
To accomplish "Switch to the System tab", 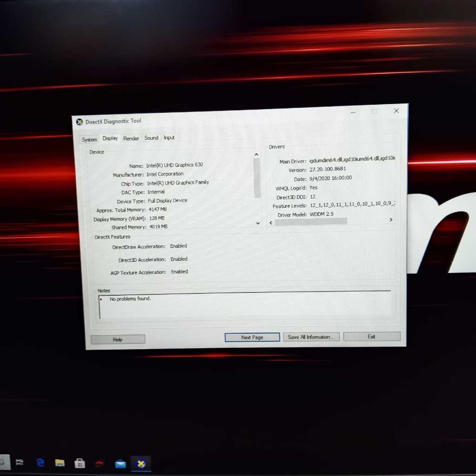I will [89, 139].
